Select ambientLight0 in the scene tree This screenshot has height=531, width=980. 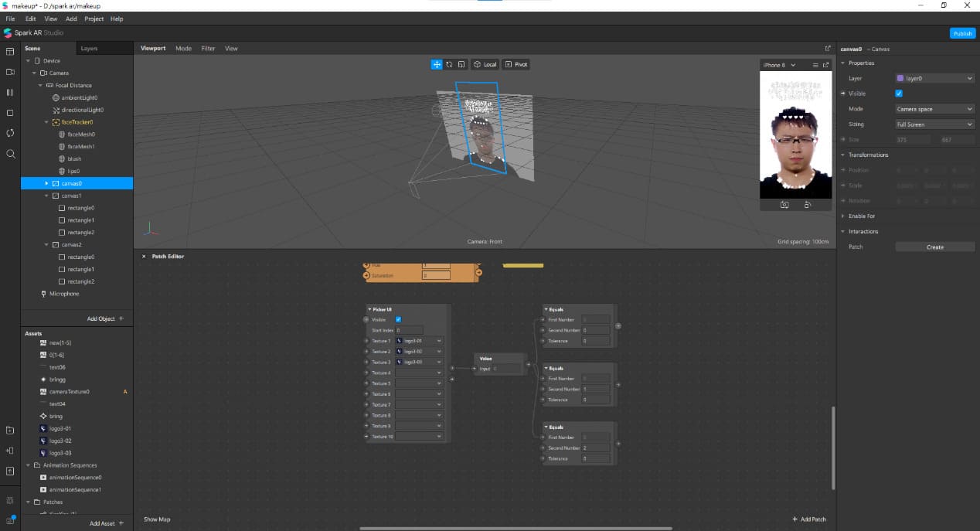[x=79, y=97]
